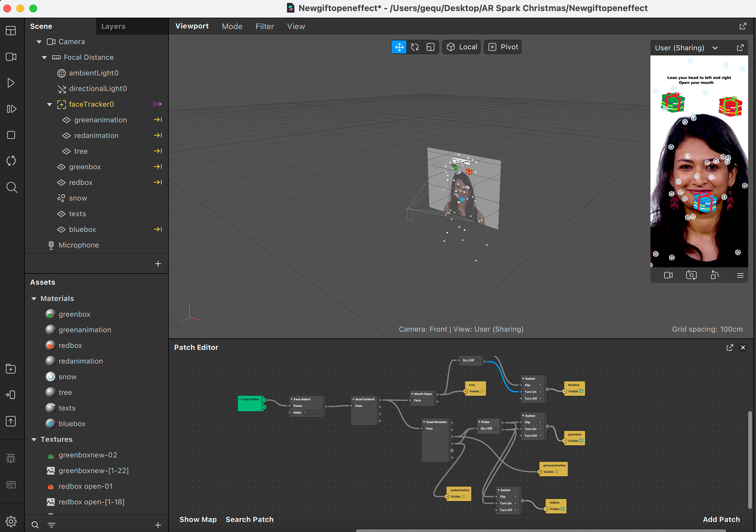Click the Patch Editor horizontal scrollbar
The height and width of the screenshot is (532, 756).
[541, 530]
